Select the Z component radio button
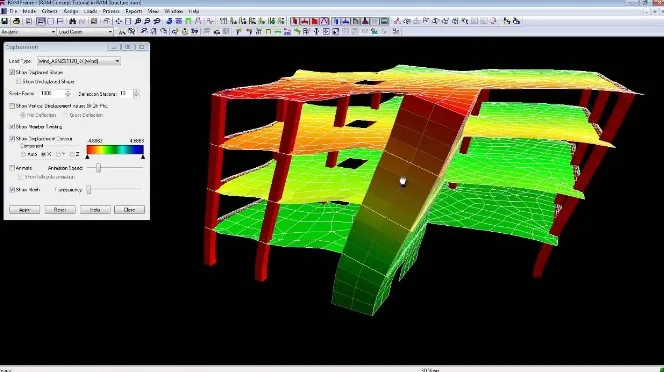Image resolution: width=664 pixels, height=372 pixels. (72, 154)
